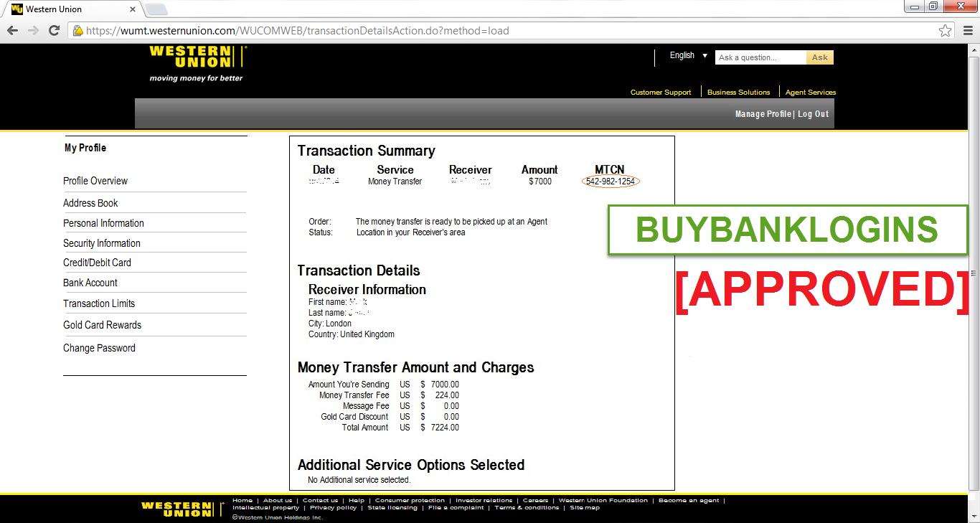Viewport: 980px width, 523px height.
Task: Click the 7000.00 amount you're sending value
Action: [x=445, y=385]
